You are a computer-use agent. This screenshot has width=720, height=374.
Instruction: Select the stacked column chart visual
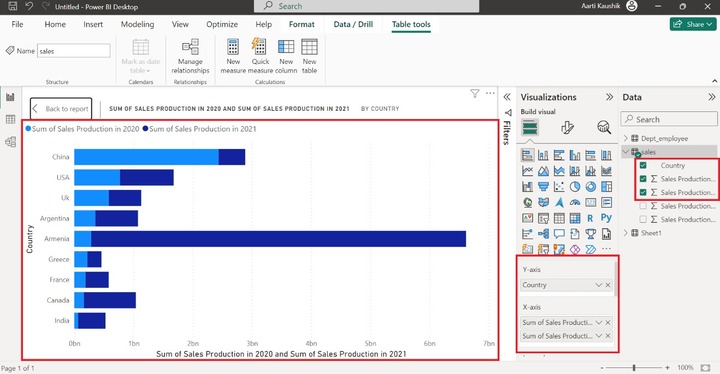[543, 155]
